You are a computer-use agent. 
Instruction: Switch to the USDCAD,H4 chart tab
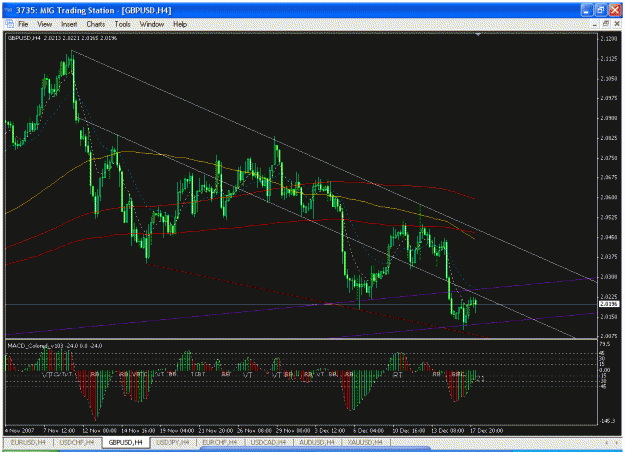click(x=268, y=442)
